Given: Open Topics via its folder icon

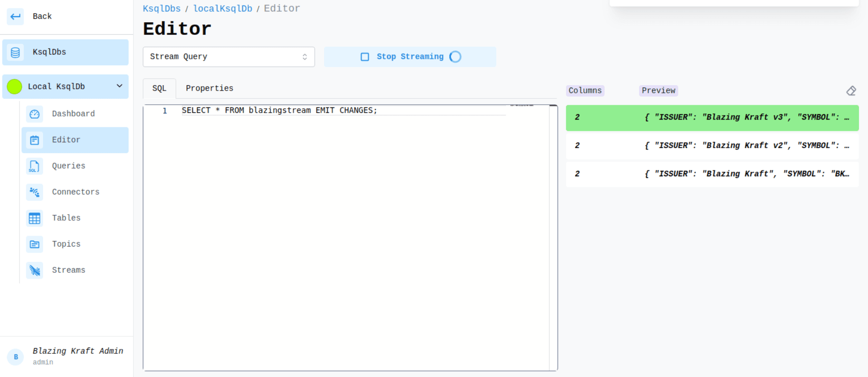Looking at the screenshot, I should [x=34, y=244].
